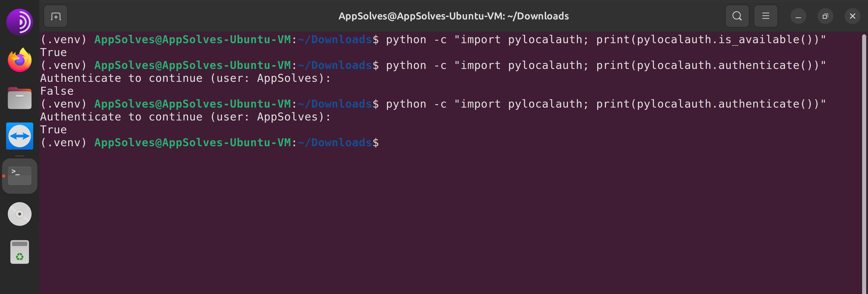868x294 pixels.
Task: Open Firefox from the dock
Action: click(x=19, y=60)
